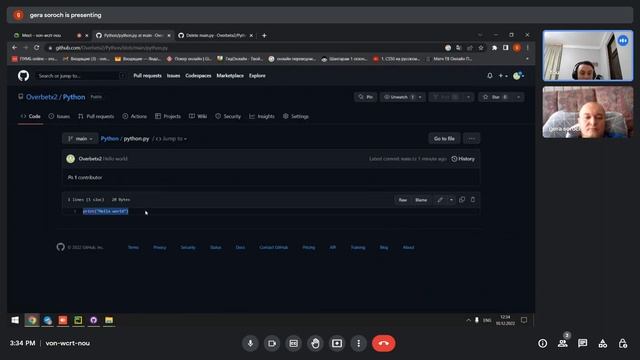Image resolution: width=640 pixels, height=360 pixels.
Task: Reload the page in the browser
Action: coord(37,48)
